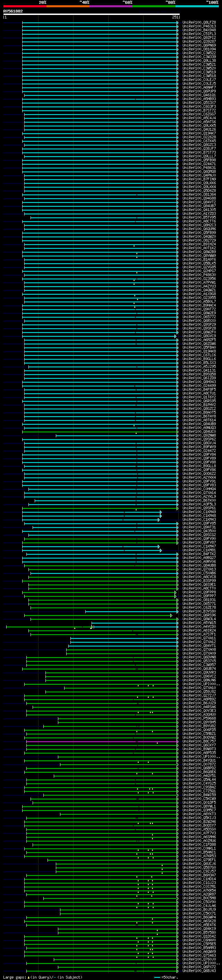This screenshot has height=980, width=222.
Task: Click the green alignment bar for UniRef100_A4VCD0
Action: point(49,626)
